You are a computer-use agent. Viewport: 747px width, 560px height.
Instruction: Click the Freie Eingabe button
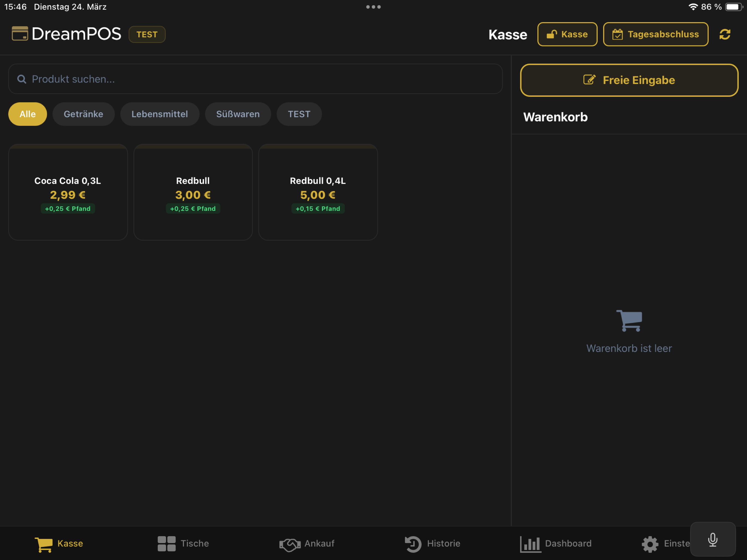click(x=629, y=80)
